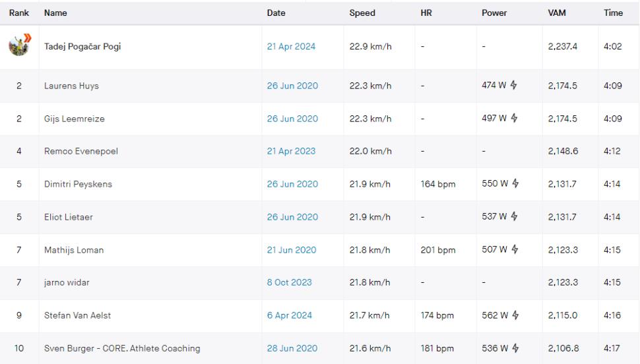This screenshot has width=640, height=364.
Task: Click the Name column header
Action: click(55, 13)
